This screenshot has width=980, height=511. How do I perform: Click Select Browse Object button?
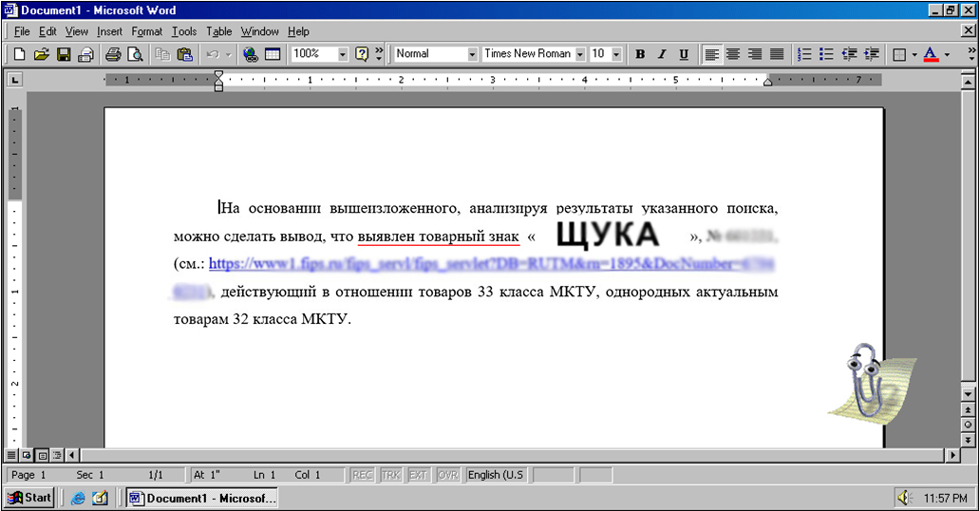tap(968, 425)
